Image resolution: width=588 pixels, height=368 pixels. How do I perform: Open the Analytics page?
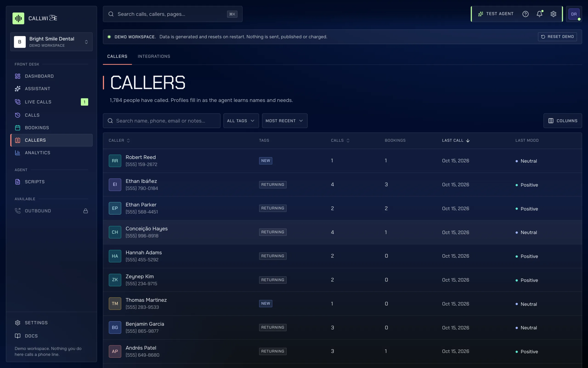(x=51, y=152)
